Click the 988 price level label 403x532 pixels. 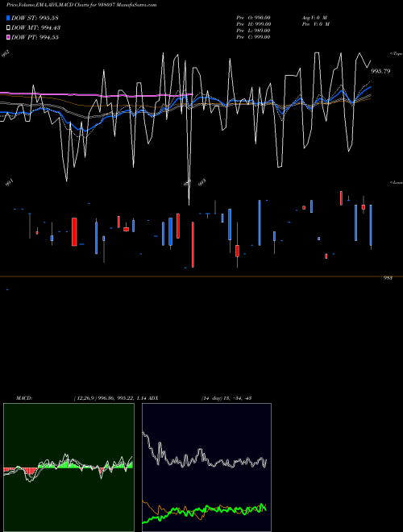[388, 278]
